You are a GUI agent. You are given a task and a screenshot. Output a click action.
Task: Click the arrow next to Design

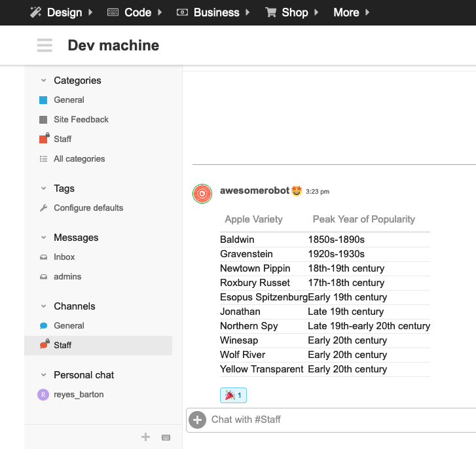point(90,12)
